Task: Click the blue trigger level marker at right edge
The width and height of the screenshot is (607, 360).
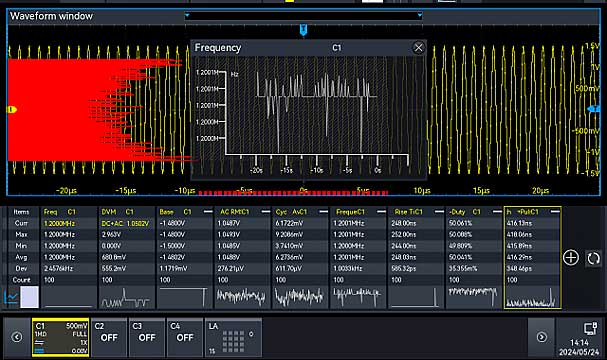Action: pyautogui.click(x=593, y=109)
